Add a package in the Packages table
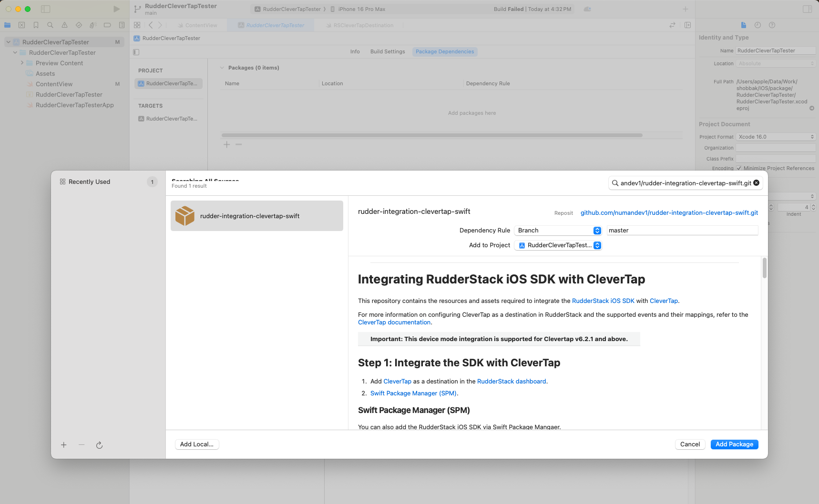 (227, 144)
